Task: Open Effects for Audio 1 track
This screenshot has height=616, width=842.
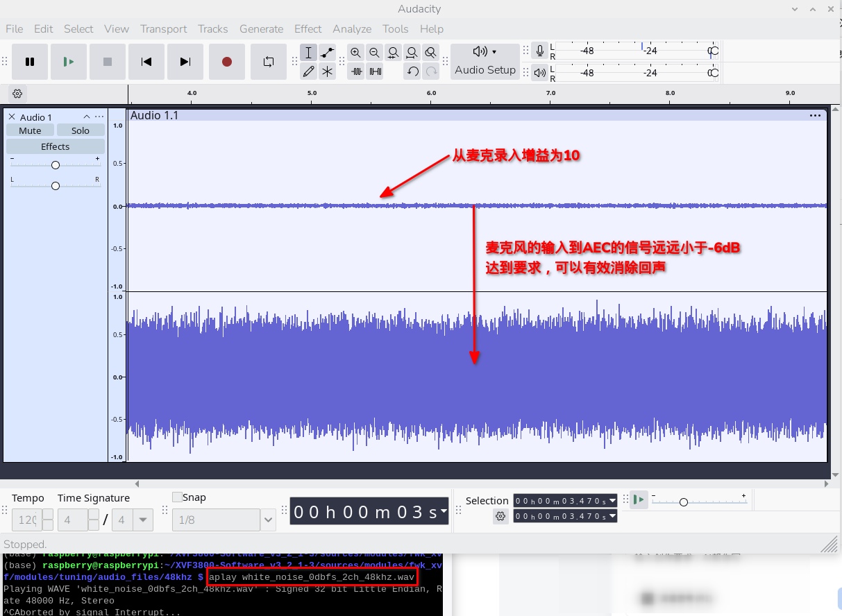Action: [x=56, y=146]
